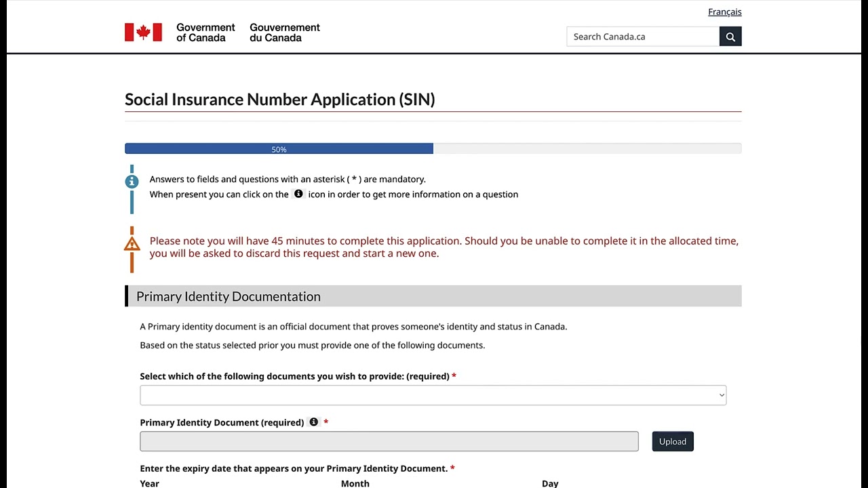Viewport: 868px width, 488px height.
Task: Click the 'Answers to fields' mandatory note
Action: coord(288,179)
